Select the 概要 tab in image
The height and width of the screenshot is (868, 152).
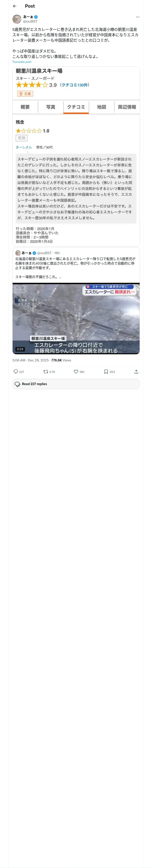(x=25, y=107)
